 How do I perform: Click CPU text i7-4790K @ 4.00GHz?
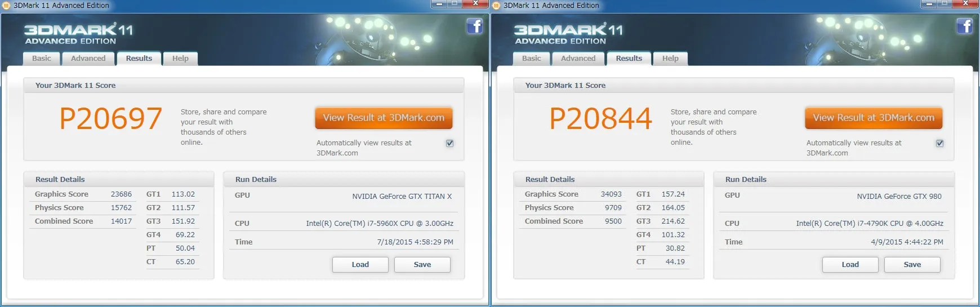coord(870,224)
